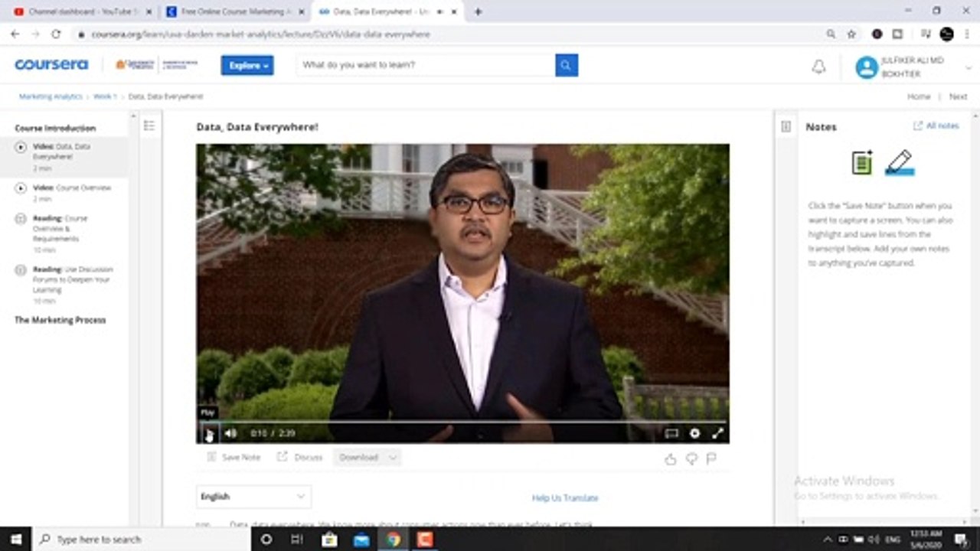This screenshot has height=551, width=980.
Task: Mute the video volume icon
Action: point(230,433)
